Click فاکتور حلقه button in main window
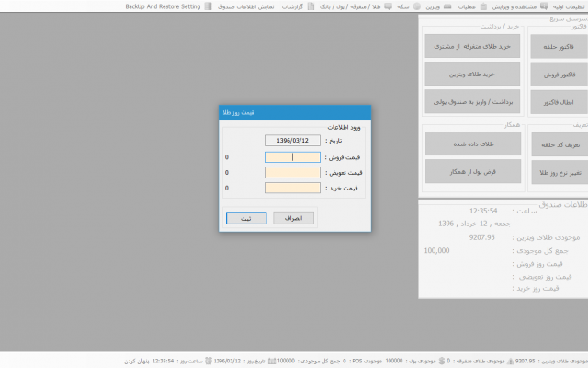 [x=559, y=47]
